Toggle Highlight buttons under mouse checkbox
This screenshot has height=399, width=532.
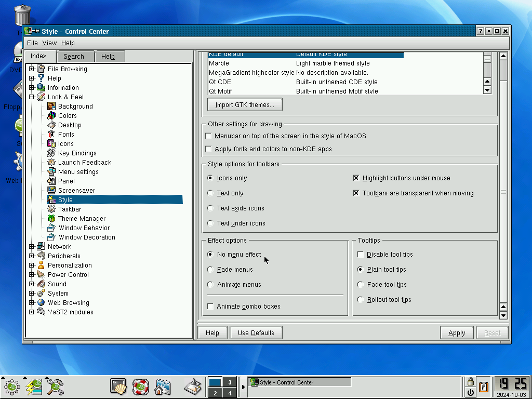356,178
